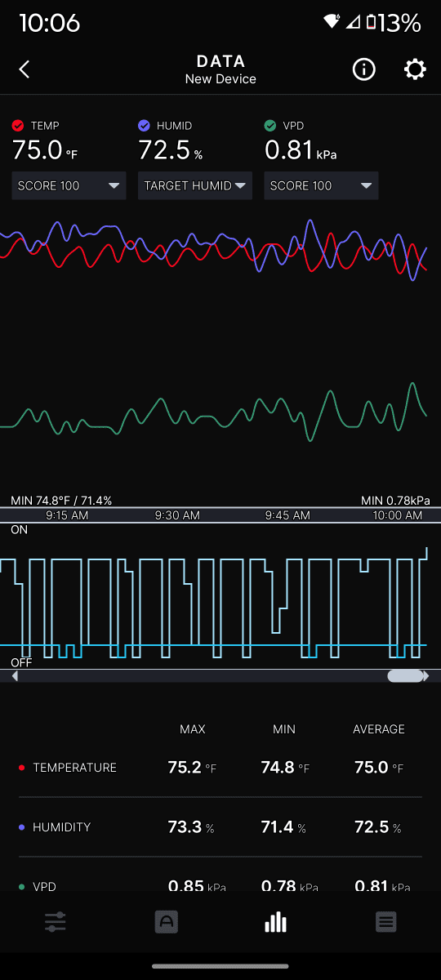This screenshot has width=441, height=980.
Task: Go back with the arrow icon
Action: click(x=24, y=69)
